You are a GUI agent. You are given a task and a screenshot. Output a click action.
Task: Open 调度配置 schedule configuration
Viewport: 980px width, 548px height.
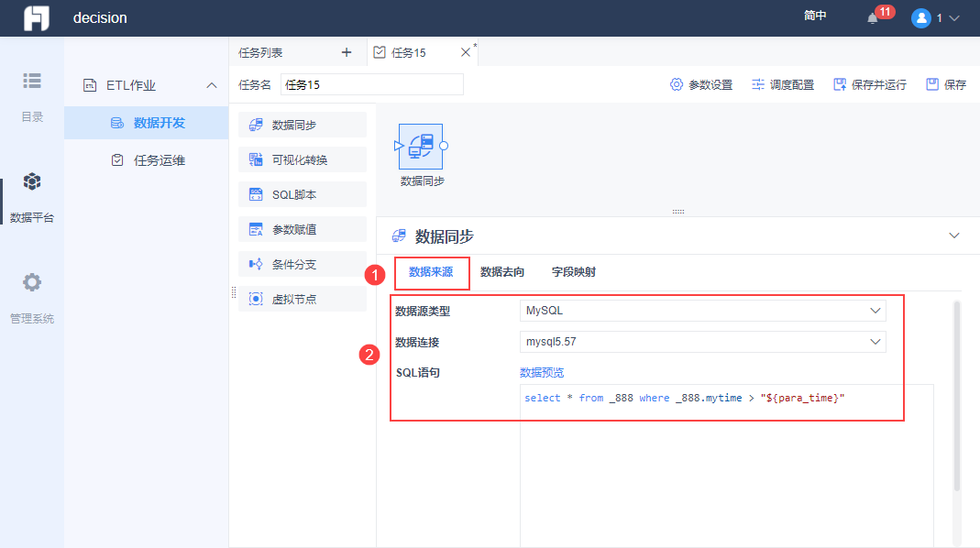(x=783, y=84)
